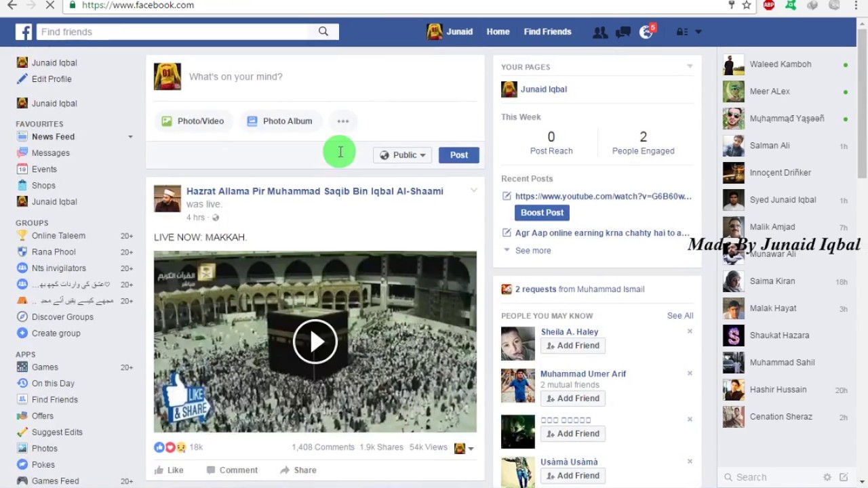This screenshot has width=868, height=488.
Task: Click browser bookmark star icon
Action: 747,5
